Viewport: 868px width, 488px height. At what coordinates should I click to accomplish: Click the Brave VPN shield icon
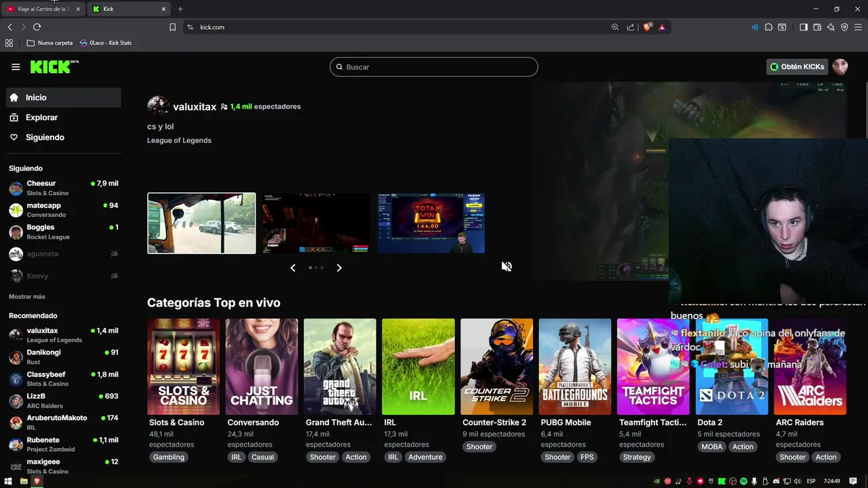coord(844,27)
